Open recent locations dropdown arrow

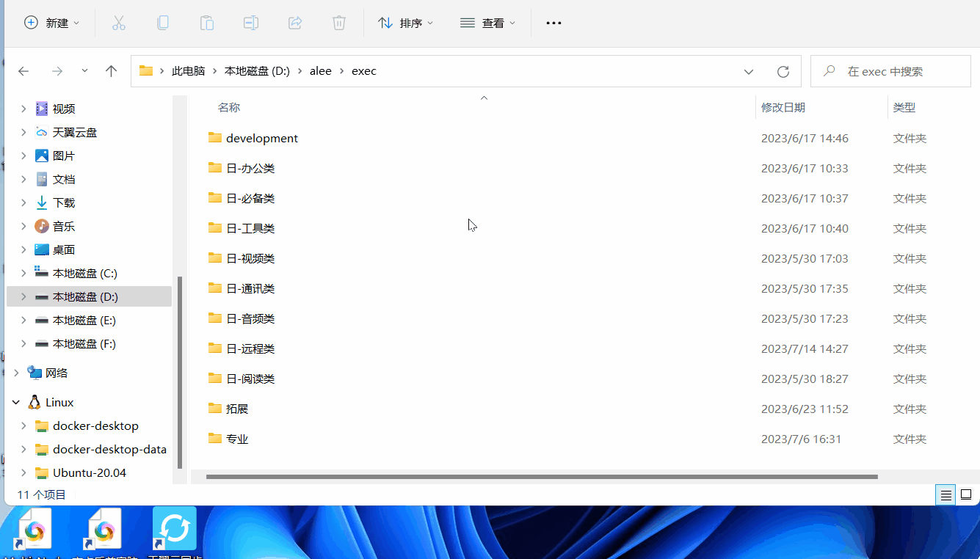84,71
